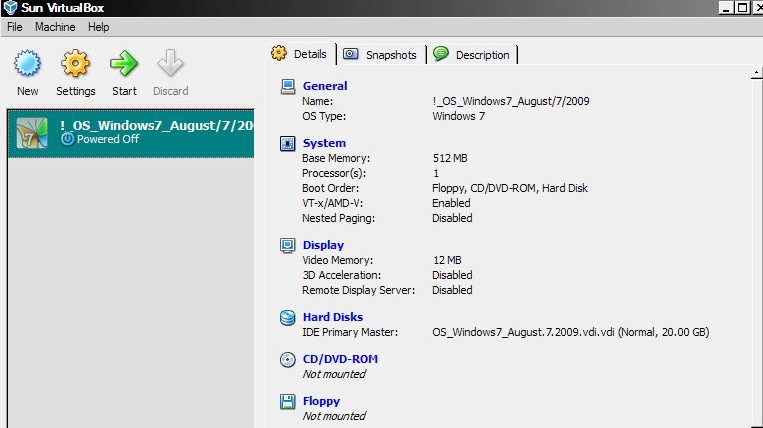
Task: Click the 12 MB video memory value
Action: coord(447,260)
